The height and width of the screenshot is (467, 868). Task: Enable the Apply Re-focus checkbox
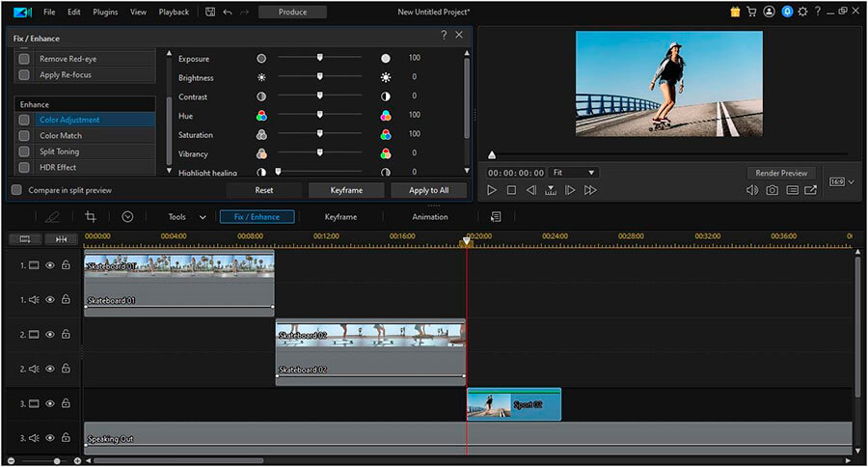point(24,74)
